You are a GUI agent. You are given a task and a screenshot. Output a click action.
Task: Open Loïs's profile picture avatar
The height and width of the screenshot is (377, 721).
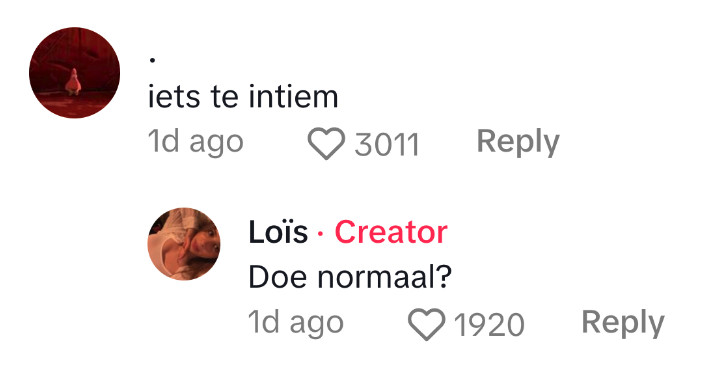click(x=184, y=244)
